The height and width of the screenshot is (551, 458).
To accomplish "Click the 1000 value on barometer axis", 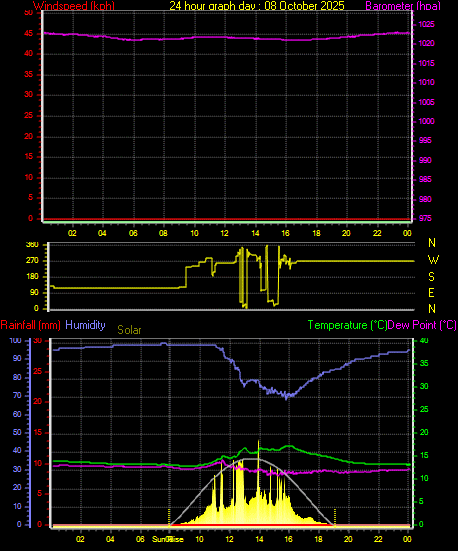I will tap(427, 121).
